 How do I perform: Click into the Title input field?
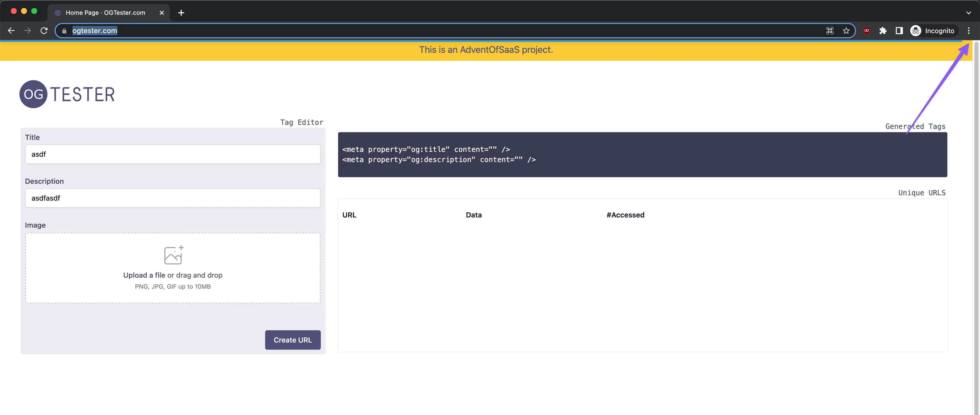point(173,154)
